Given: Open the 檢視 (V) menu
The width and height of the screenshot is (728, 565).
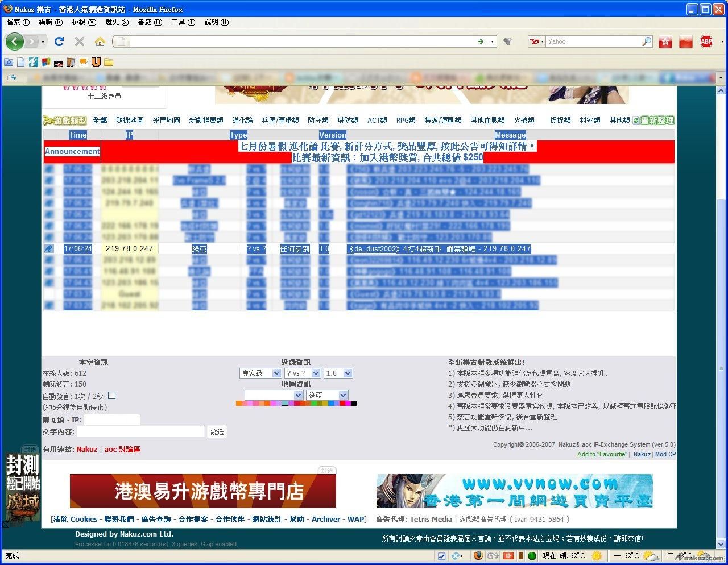Looking at the screenshot, I should click(x=84, y=22).
